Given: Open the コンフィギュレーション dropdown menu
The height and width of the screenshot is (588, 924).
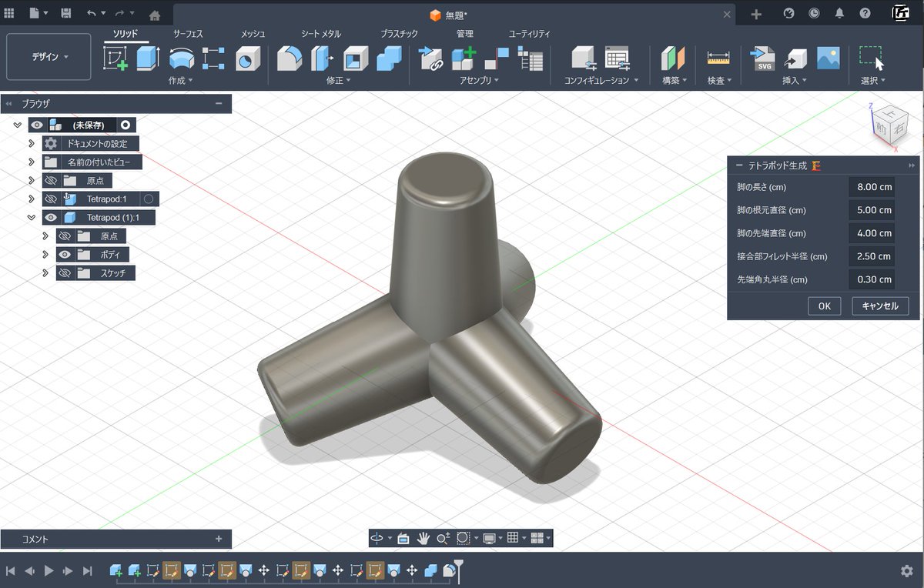Looking at the screenshot, I should click(601, 80).
